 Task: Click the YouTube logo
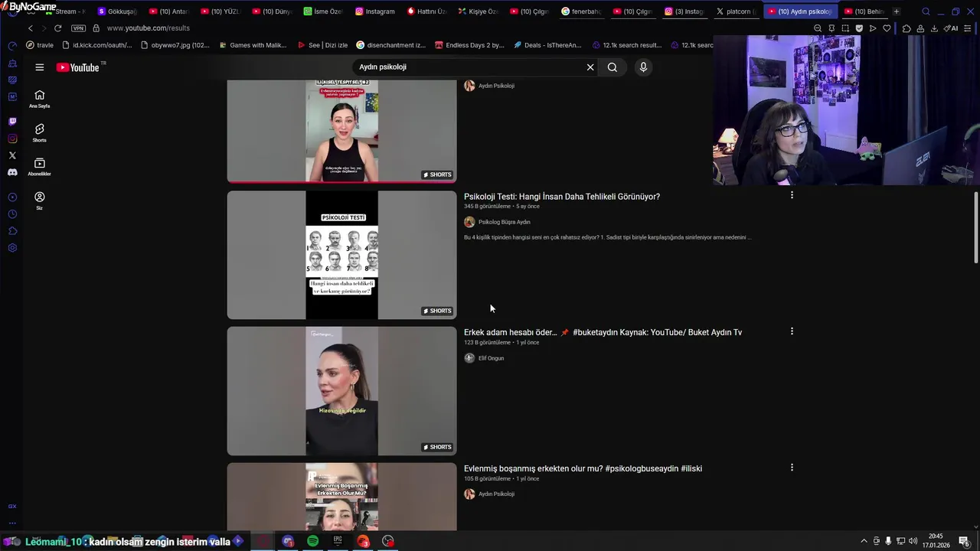click(78, 67)
